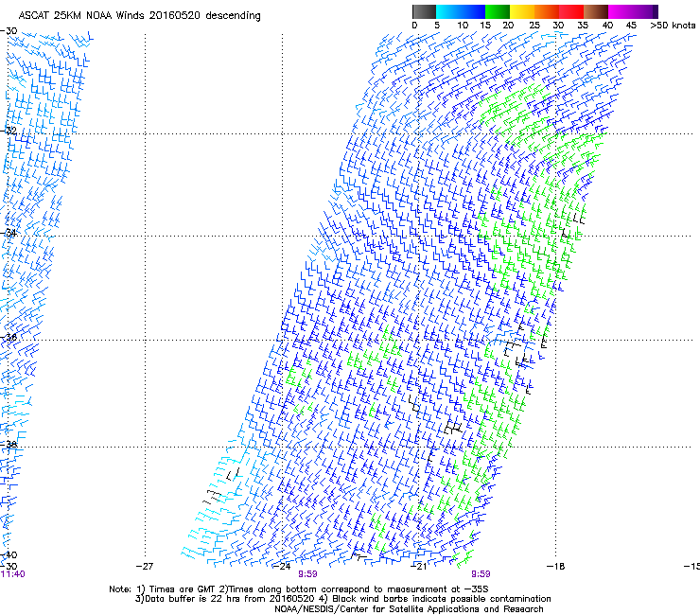
Task: Click the gray 0–5 knots color bar segment
Action: pos(424,11)
